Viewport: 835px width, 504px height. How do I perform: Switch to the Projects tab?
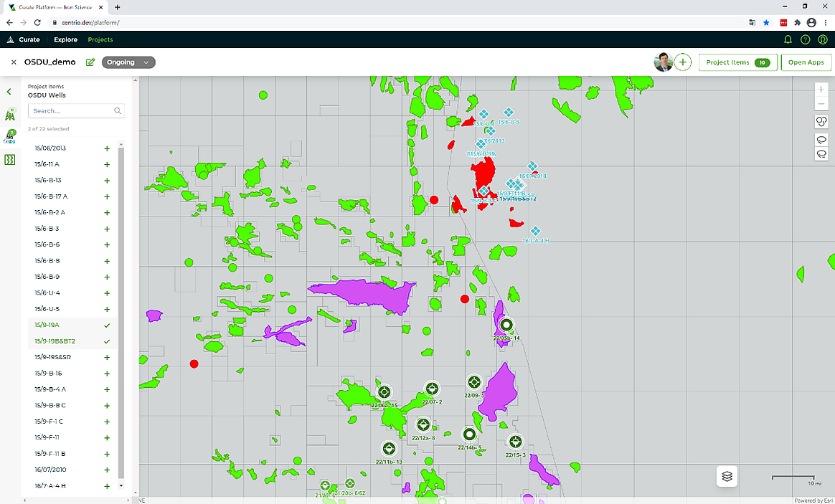[x=100, y=39]
